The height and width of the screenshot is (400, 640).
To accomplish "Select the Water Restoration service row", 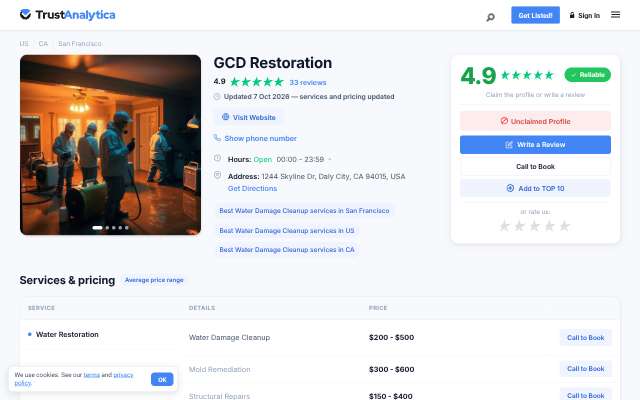I will point(67,334).
